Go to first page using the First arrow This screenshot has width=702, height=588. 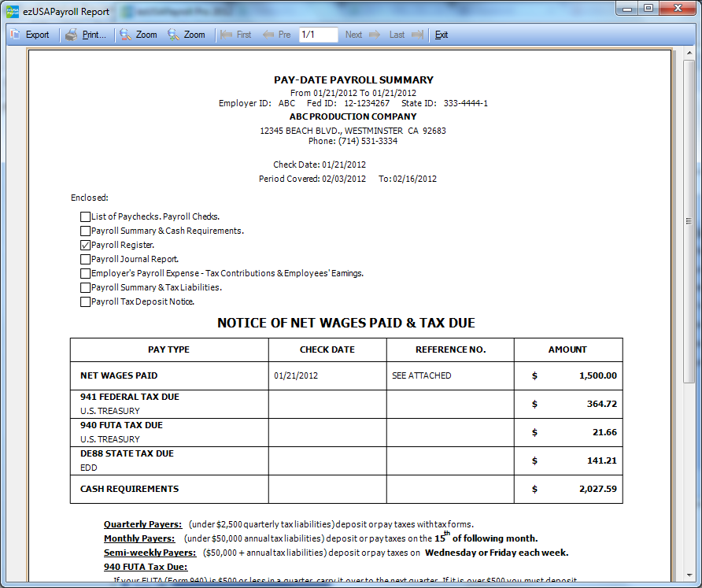227,35
